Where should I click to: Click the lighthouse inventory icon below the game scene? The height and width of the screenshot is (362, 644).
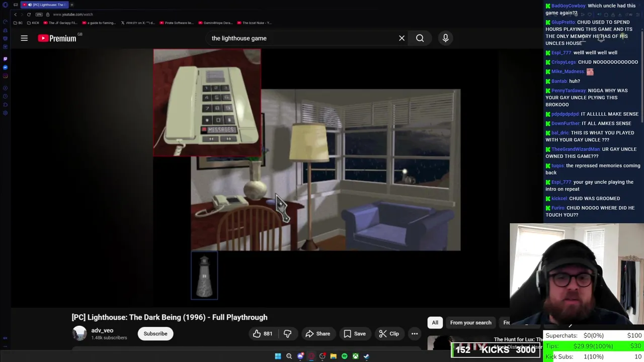tap(204, 276)
